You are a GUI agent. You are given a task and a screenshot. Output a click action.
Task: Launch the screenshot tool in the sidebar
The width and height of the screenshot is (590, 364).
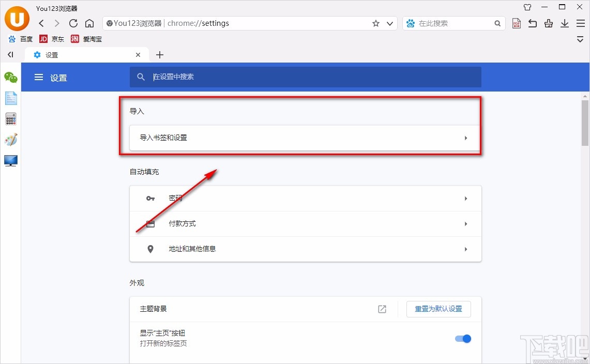point(11,161)
